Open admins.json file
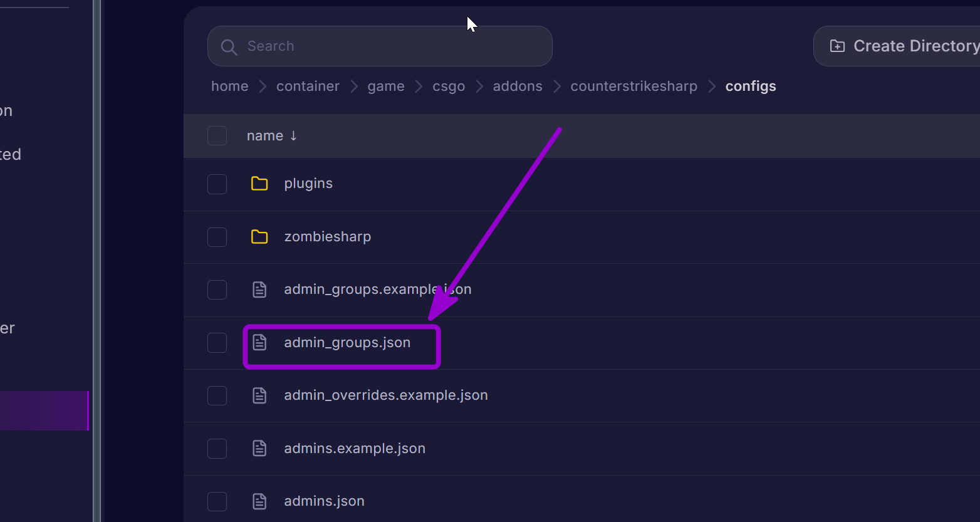Image resolution: width=980 pixels, height=522 pixels. pos(324,501)
